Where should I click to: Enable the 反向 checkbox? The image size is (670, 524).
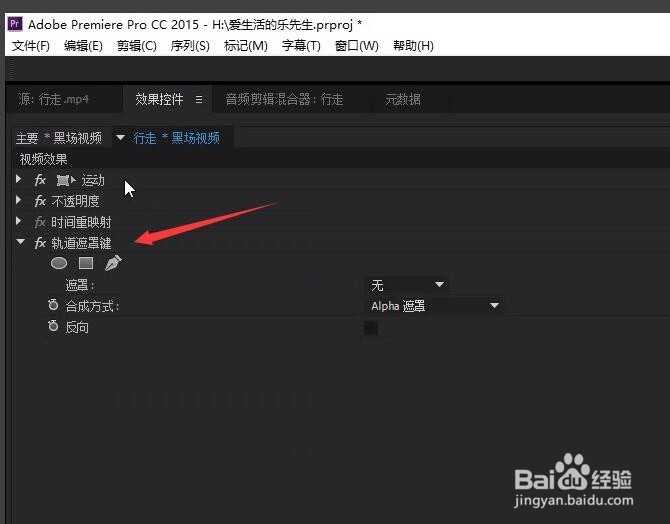pos(371,328)
